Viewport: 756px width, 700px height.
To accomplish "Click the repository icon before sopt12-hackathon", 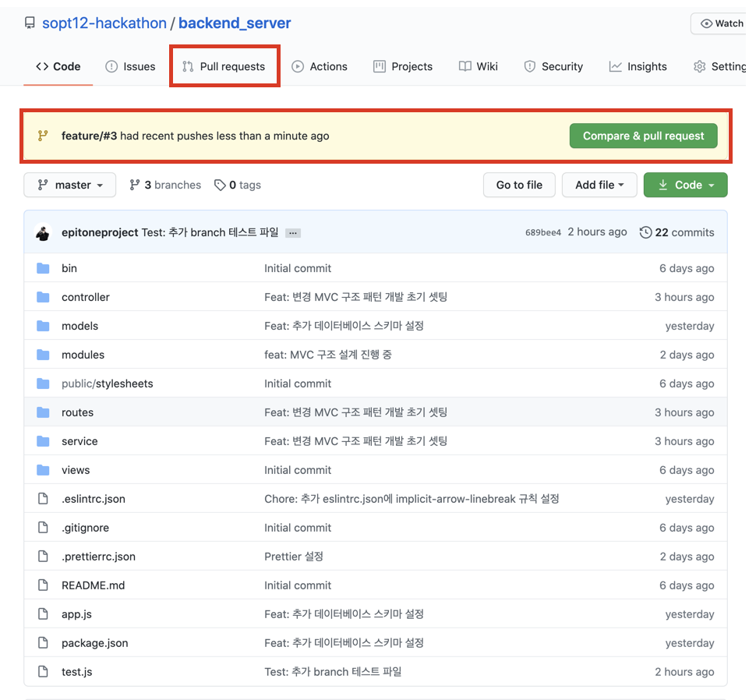I will click(x=30, y=23).
